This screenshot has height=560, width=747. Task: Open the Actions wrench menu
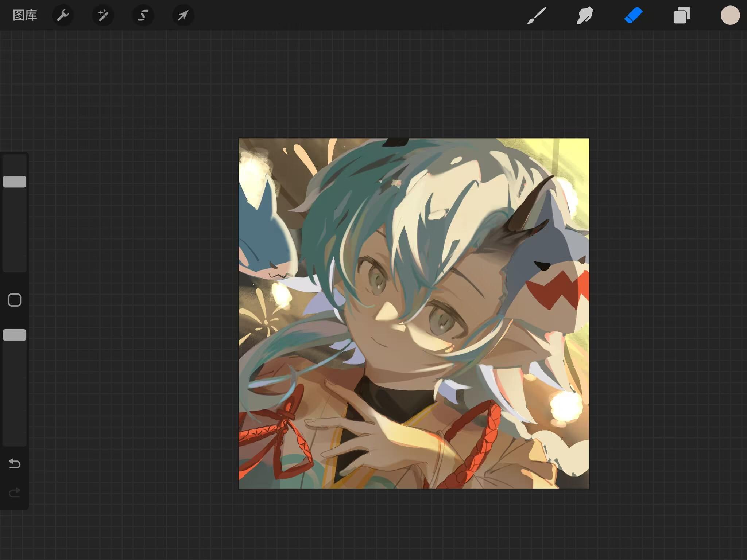point(63,15)
